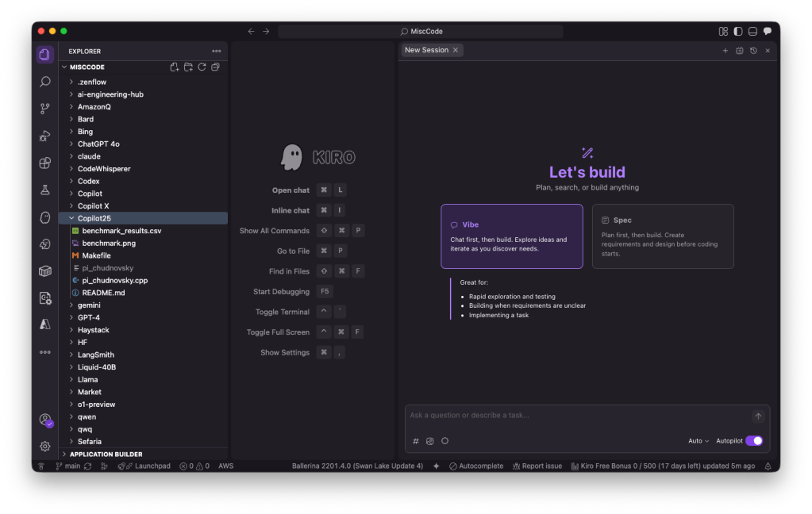812x514 pixels.
Task: Collapse the Copilot25 folder
Action: (x=144, y=218)
